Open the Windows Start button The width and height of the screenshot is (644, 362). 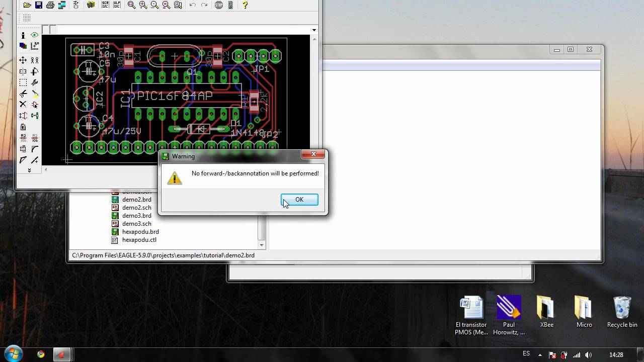(13, 354)
